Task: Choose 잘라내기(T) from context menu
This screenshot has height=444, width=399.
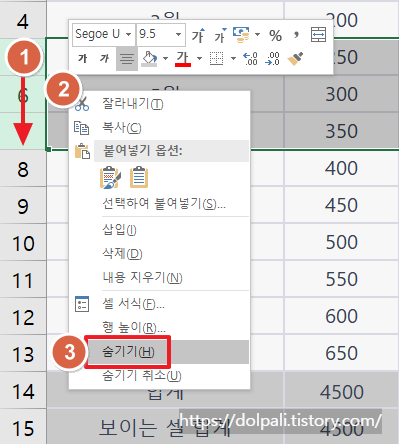Action: point(159,104)
